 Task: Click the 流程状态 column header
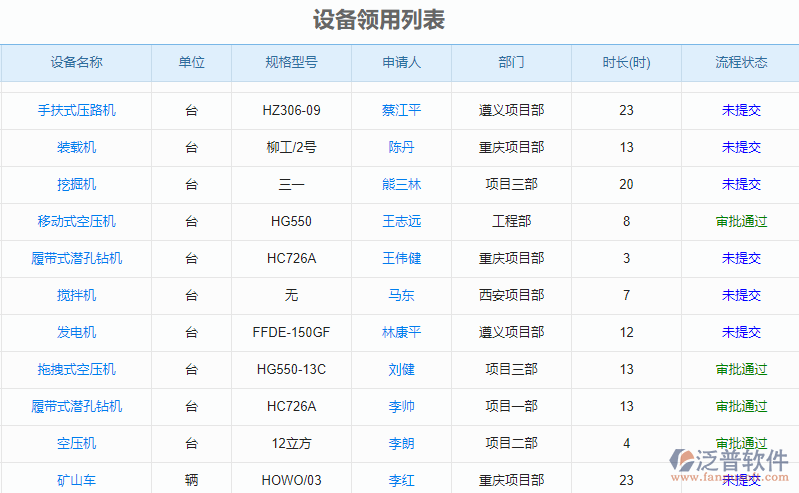(x=741, y=62)
